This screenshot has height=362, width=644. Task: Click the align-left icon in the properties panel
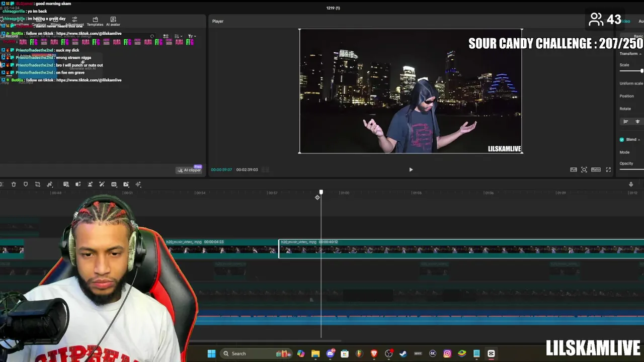point(625,122)
